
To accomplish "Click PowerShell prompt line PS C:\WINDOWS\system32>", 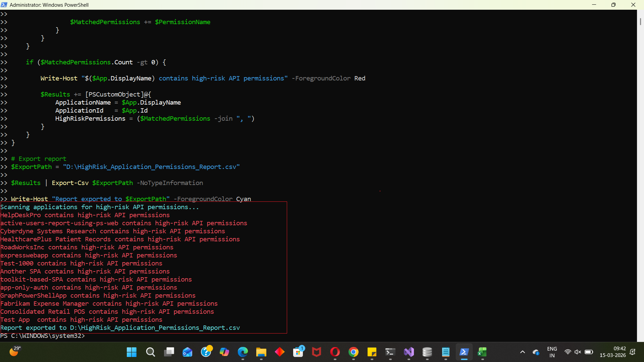I will pyautogui.click(x=43, y=336).
